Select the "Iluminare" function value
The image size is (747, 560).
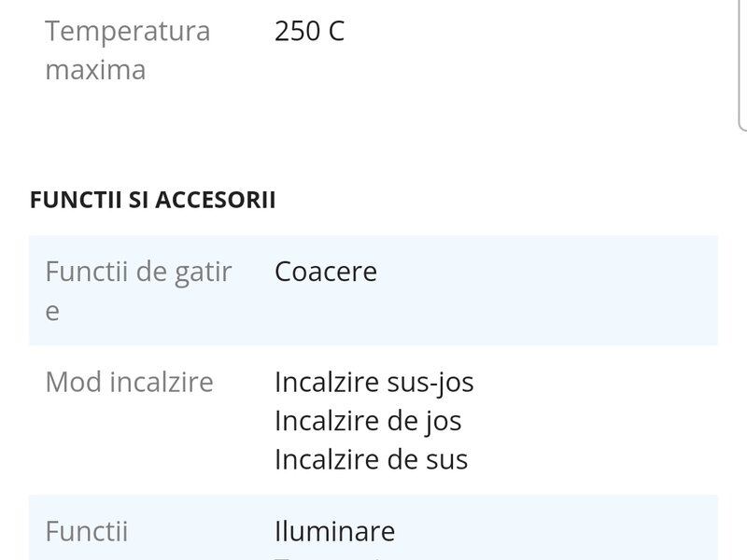click(x=334, y=532)
